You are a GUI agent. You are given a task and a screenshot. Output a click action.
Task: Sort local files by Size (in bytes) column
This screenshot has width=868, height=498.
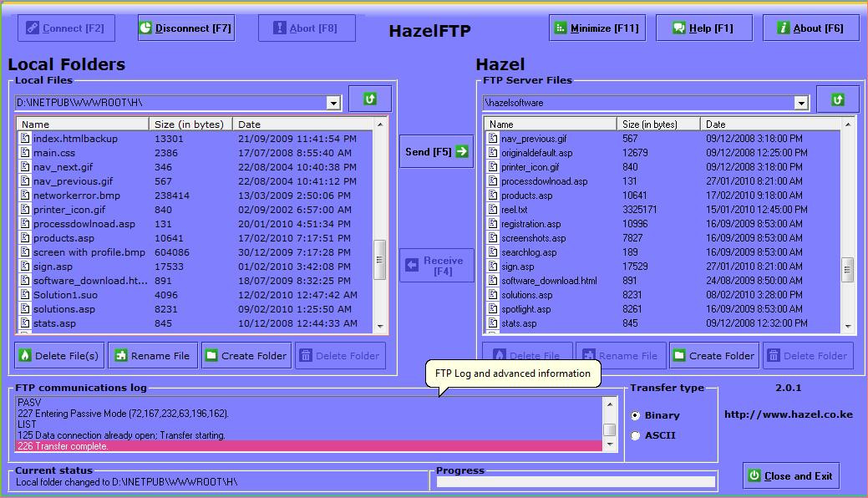pos(190,124)
